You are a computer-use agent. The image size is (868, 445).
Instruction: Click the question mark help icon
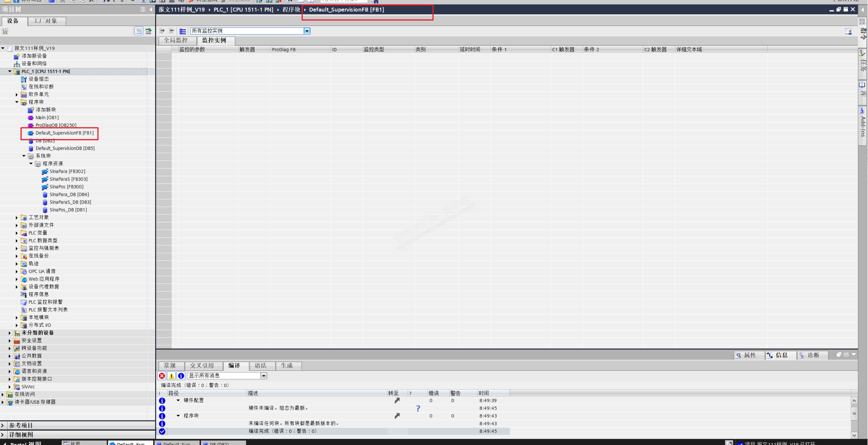(418, 408)
